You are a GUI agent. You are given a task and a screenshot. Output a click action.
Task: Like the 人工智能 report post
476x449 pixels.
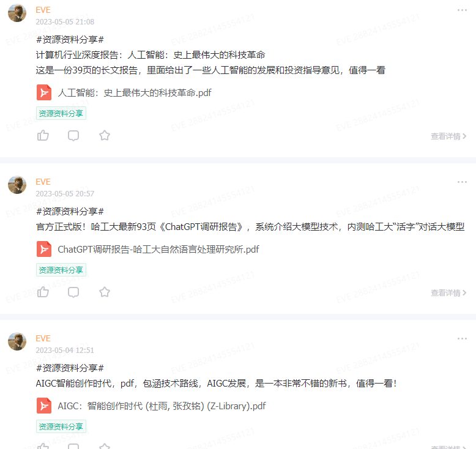[43, 135]
